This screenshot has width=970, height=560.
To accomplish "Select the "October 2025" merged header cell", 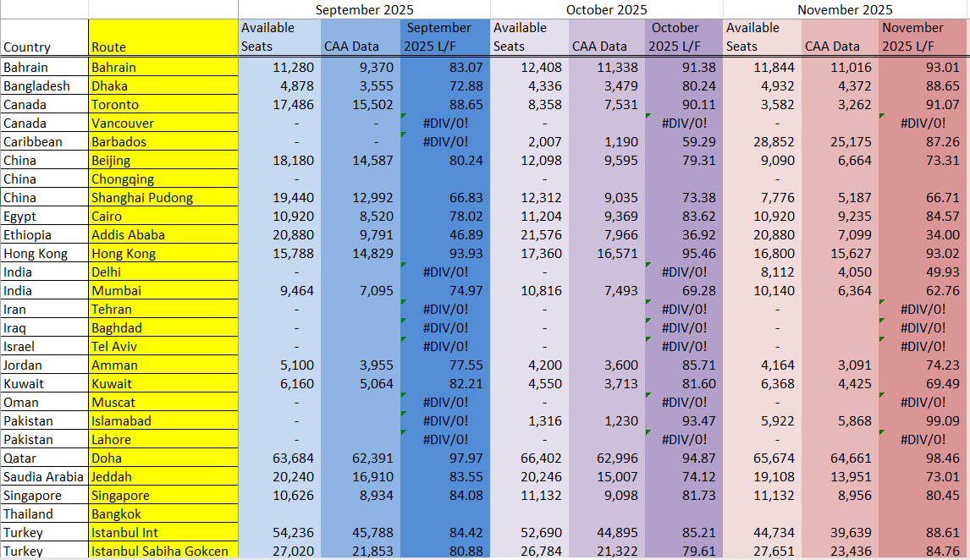I will [x=606, y=9].
